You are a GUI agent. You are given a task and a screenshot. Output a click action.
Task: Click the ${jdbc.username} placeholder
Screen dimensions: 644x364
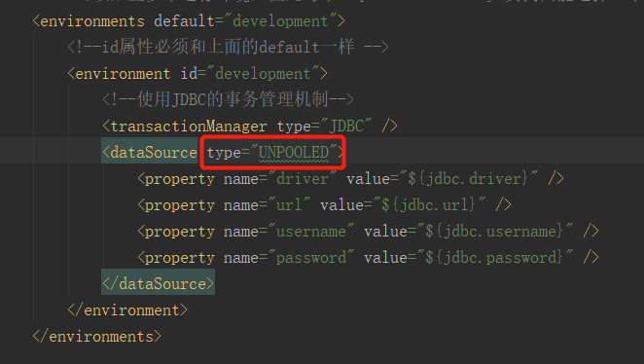494,232
